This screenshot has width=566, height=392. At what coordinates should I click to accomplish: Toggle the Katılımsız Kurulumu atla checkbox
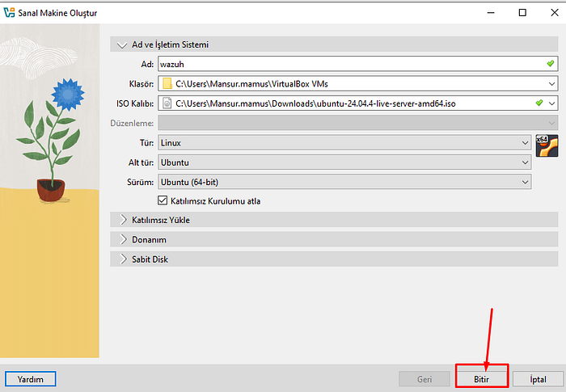(163, 200)
